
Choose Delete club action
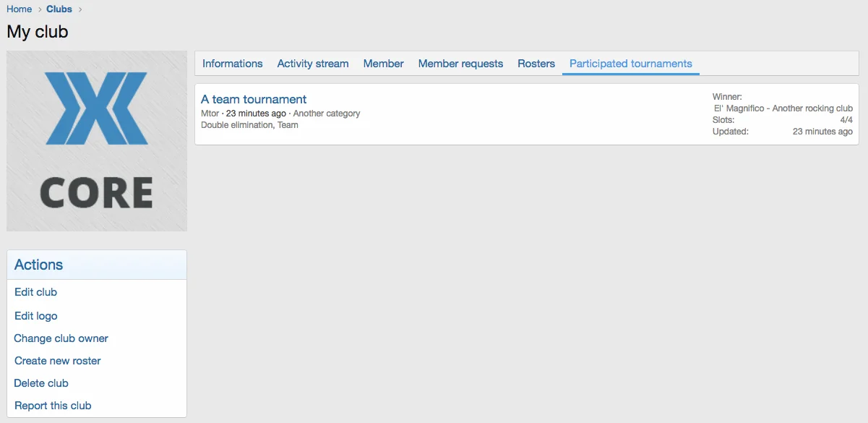point(41,383)
